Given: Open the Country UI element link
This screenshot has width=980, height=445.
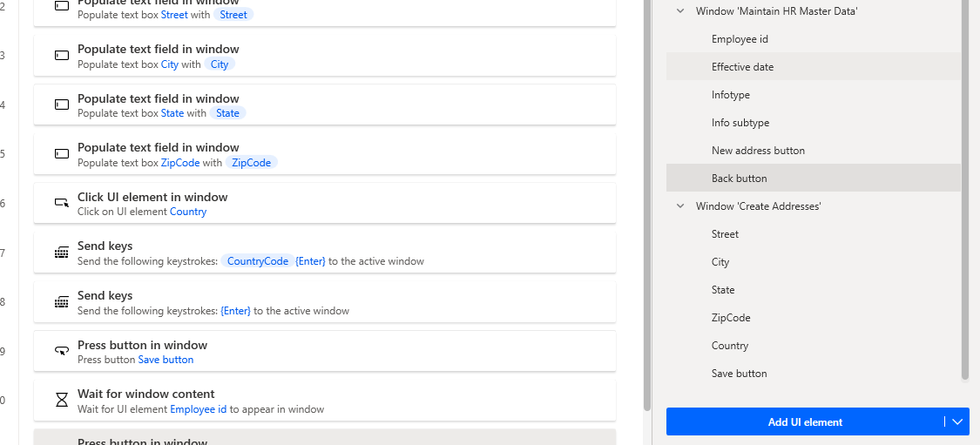Looking at the screenshot, I should pos(188,212).
